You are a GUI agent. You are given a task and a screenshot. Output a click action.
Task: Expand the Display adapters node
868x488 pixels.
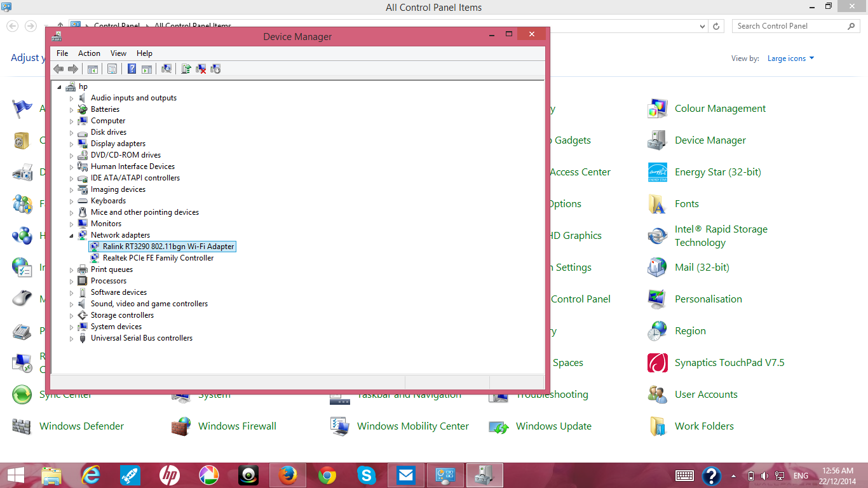[72, 144]
